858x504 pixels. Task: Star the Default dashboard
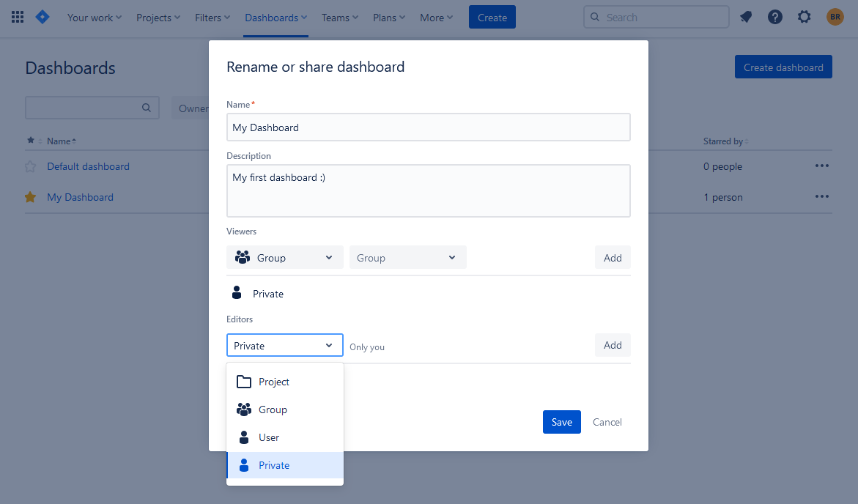[x=31, y=166]
